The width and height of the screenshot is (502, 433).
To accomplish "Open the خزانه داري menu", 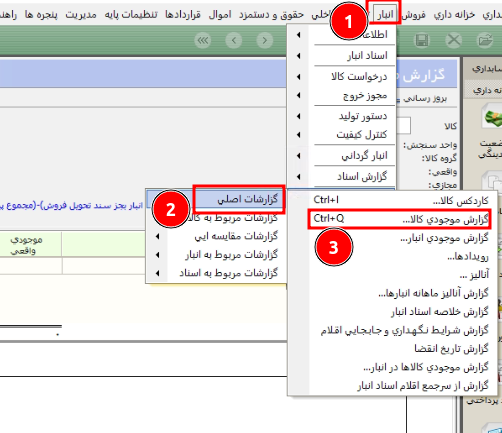I will (454, 14).
